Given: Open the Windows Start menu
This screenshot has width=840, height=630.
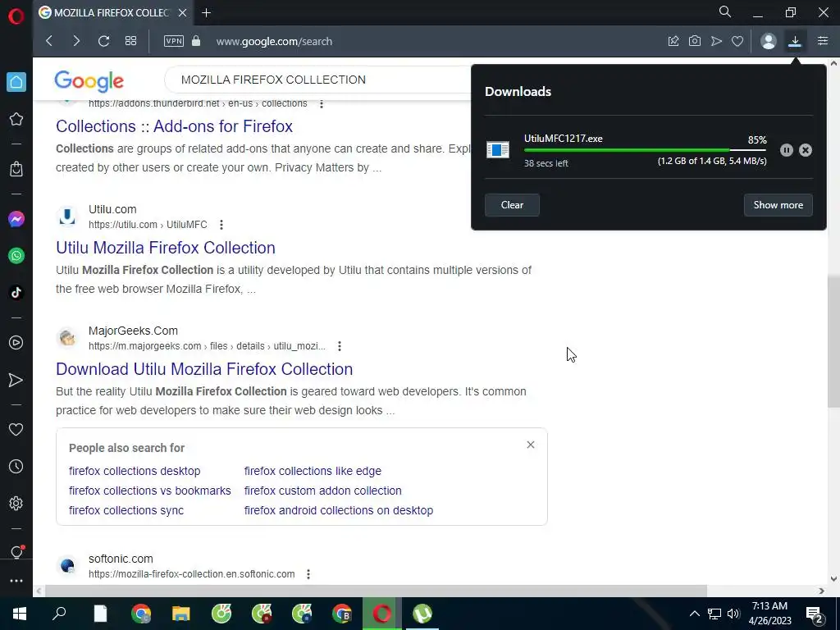Looking at the screenshot, I should coord(20,614).
